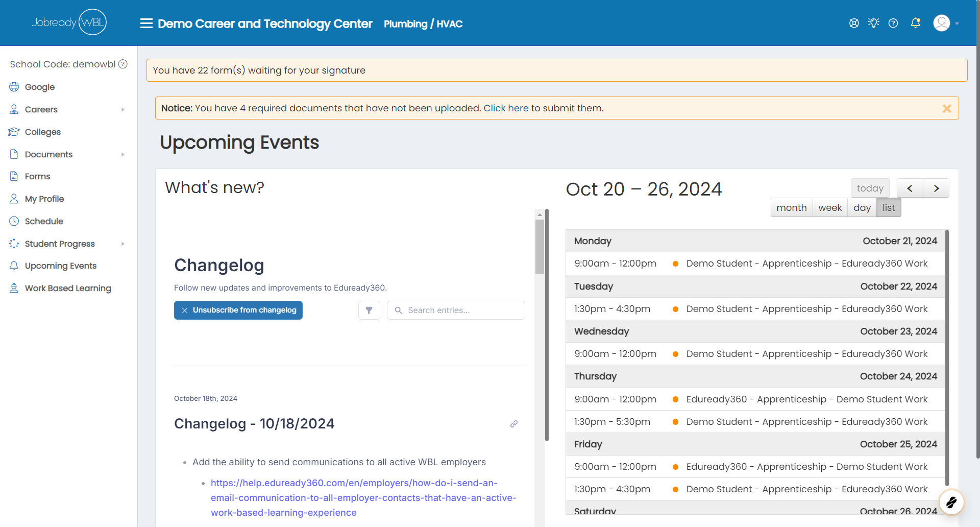
Task: Dismiss the required documents notice
Action: pyautogui.click(x=947, y=108)
